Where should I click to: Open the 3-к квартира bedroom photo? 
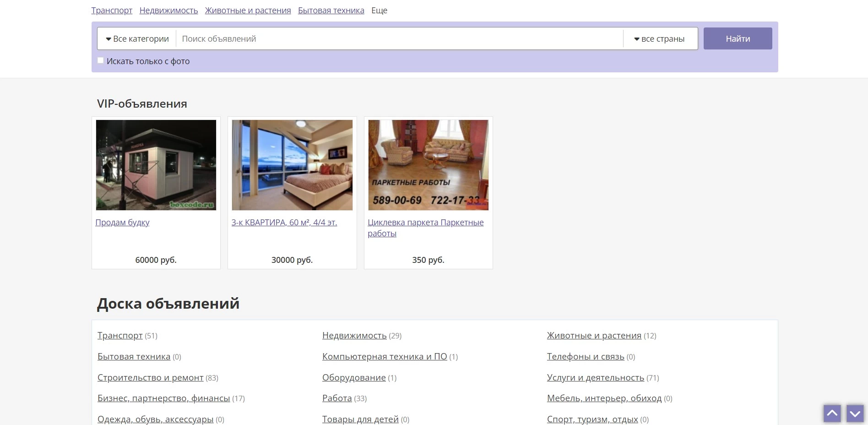click(x=292, y=165)
